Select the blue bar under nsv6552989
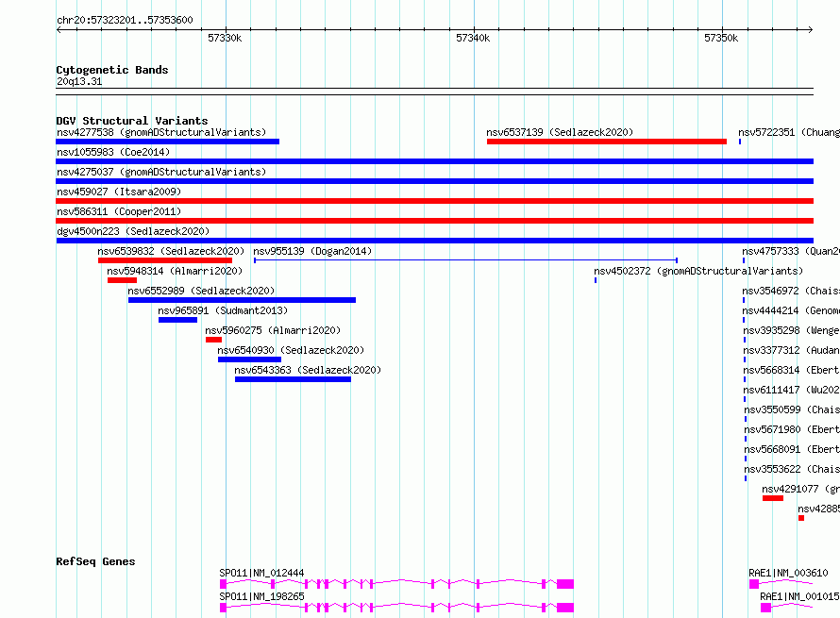This screenshot has height=618, width=840. pos(242,300)
